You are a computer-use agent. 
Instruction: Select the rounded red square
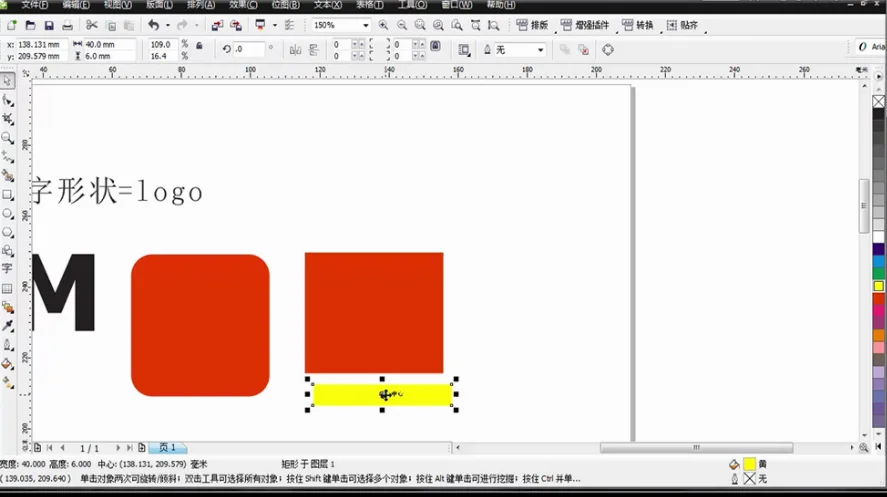200,325
